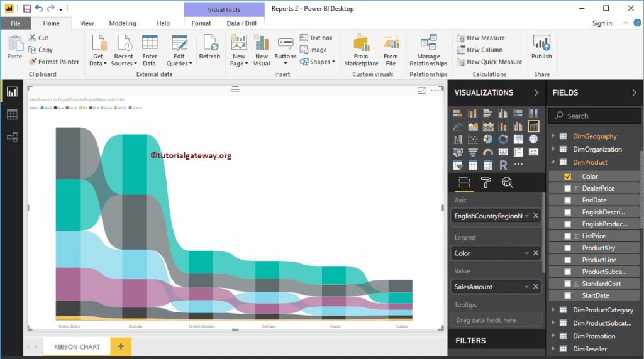Screen dimensions: 644x359
Task: Expand the DimGeography table
Action: [x=553, y=136]
